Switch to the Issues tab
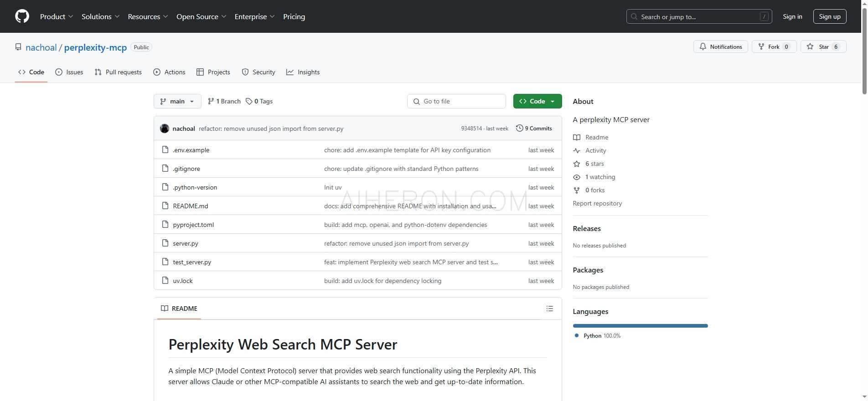The height and width of the screenshot is (401, 868). 69,72
